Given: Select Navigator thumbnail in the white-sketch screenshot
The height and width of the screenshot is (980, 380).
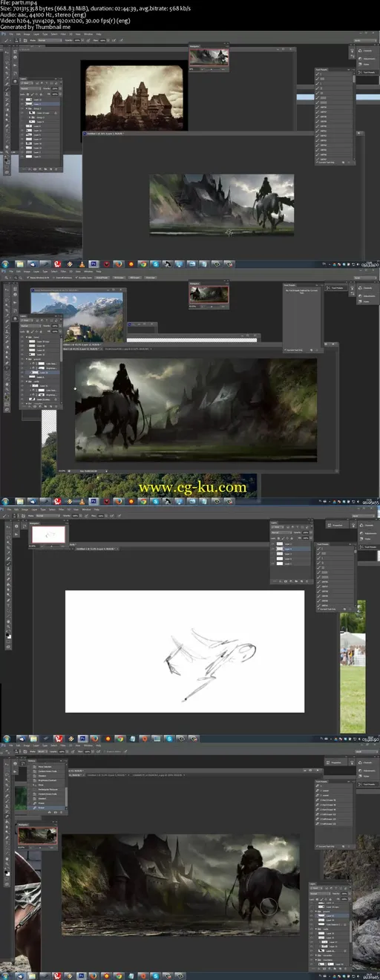Looking at the screenshot, I should point(48,535).
